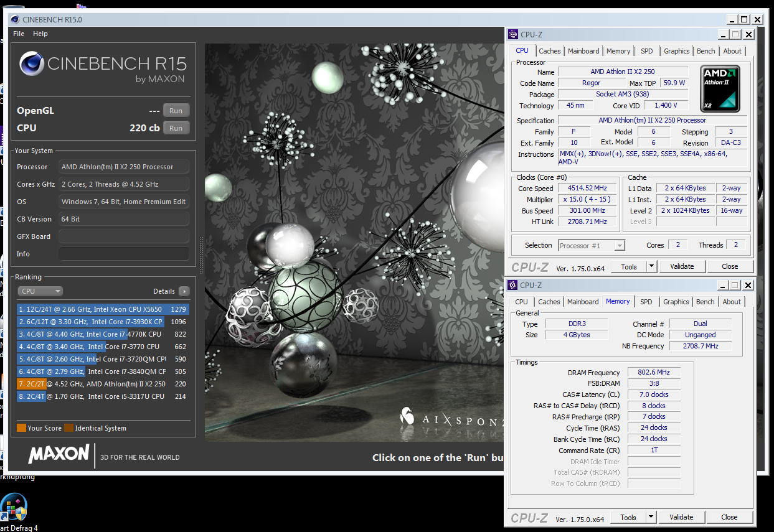Click Close button in upper CPU-Z window

(730, 266)
